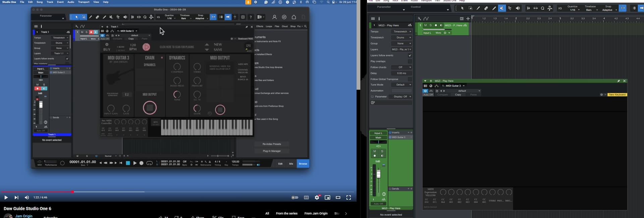
Task: Open the Mix view button in video transport bar
Action: pyautogui.click(x=291, y=164)
